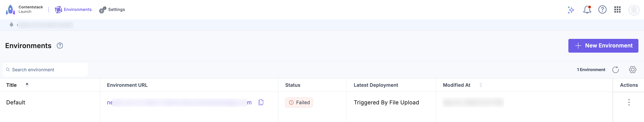The width and height of the screenshot is (644, 122).
Task: Go to the Settings tab
Action: click(112, 9)
